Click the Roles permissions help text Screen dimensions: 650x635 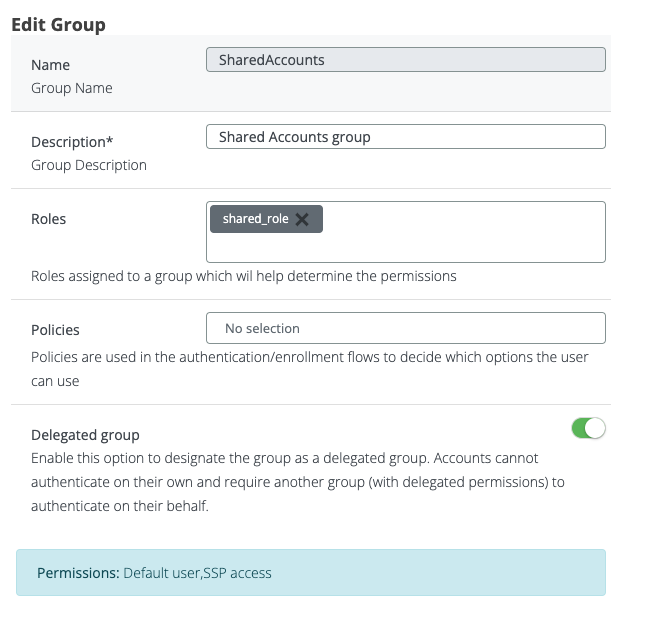(x=243, y=276)
